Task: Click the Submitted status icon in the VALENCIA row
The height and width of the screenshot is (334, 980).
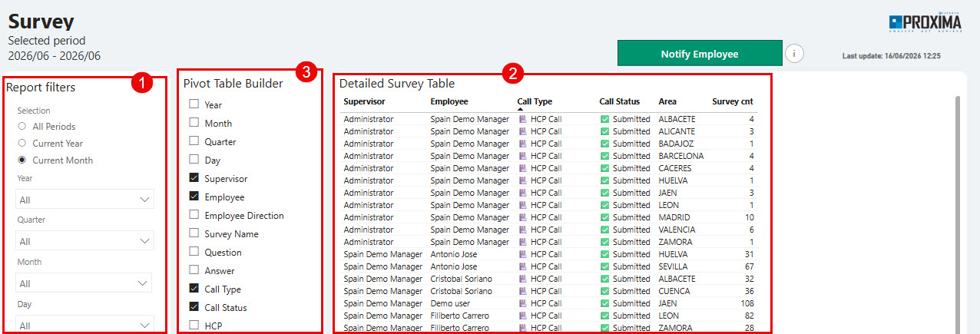Action: click(604, 230)
